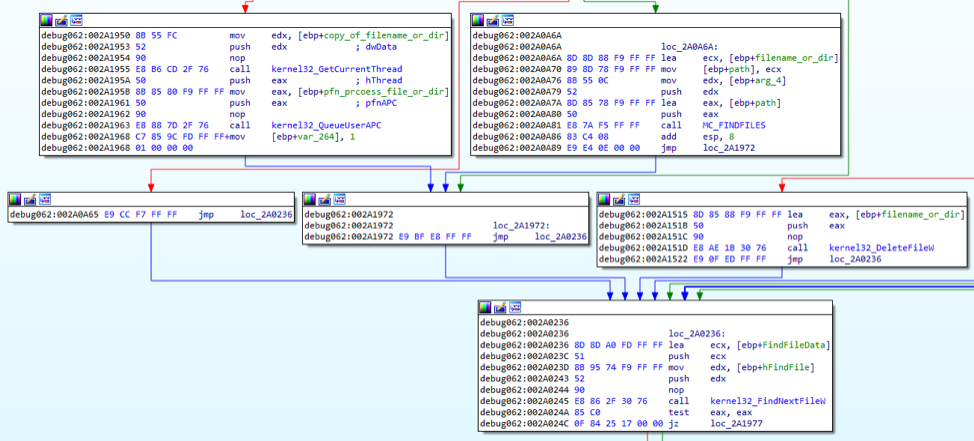This screenshot has width=974, height=441.
Task: Click group icon on FindNextFileW block
Action: [516, 307]
